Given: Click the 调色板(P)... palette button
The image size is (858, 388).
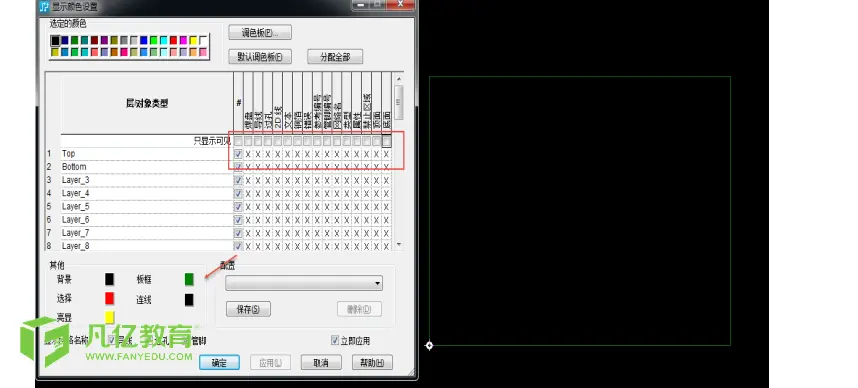Looking at the screenshot, I should 260,33.
